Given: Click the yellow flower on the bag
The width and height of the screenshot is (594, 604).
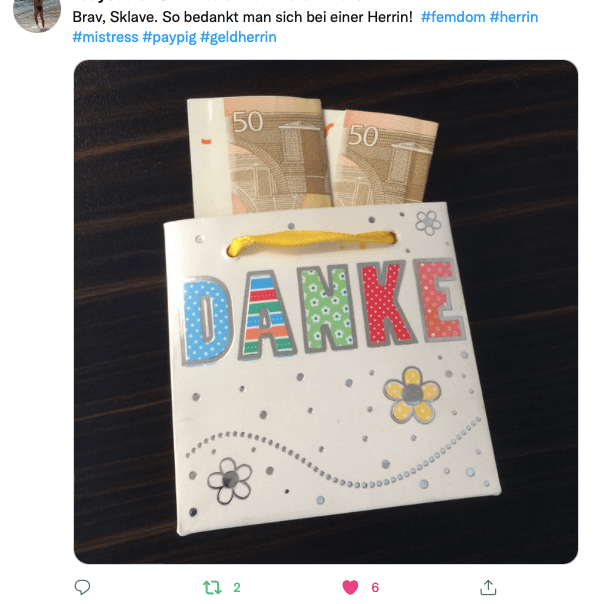Looking at the screenshot, I should click(412, 394).
